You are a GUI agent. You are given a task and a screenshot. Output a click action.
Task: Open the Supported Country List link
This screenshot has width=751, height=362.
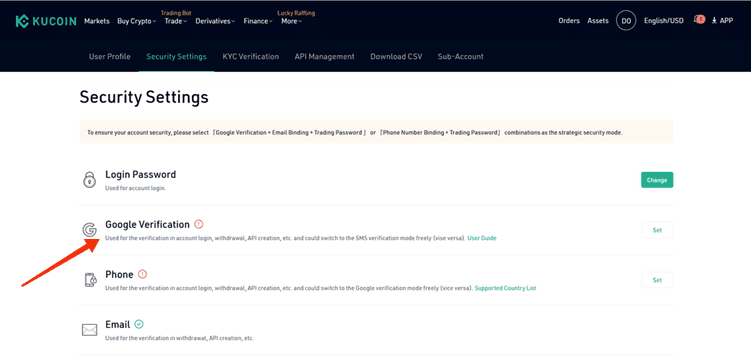point(505,288)
